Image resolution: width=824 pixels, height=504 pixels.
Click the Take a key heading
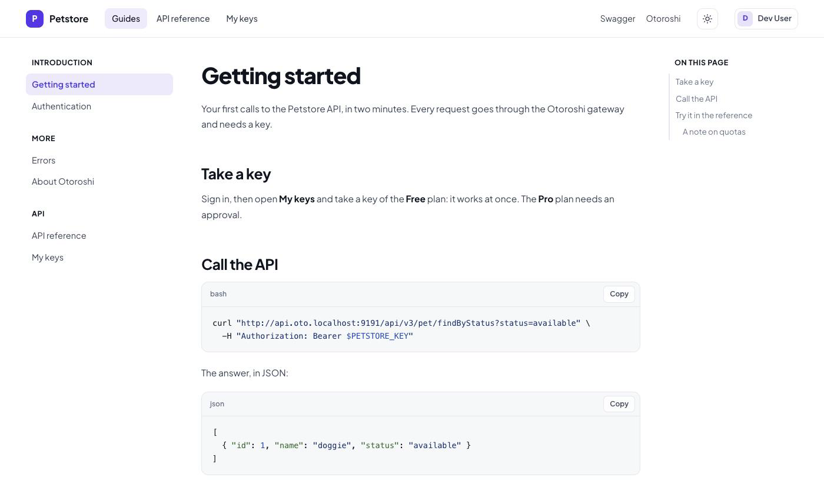pyautogui.click(x=236, y=174)
